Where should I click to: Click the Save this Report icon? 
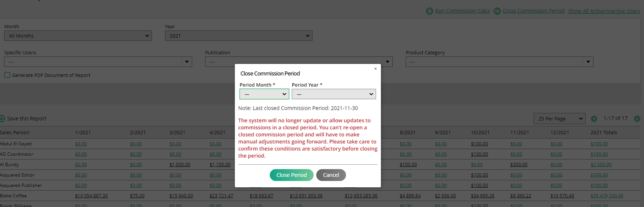click(2, 119)
